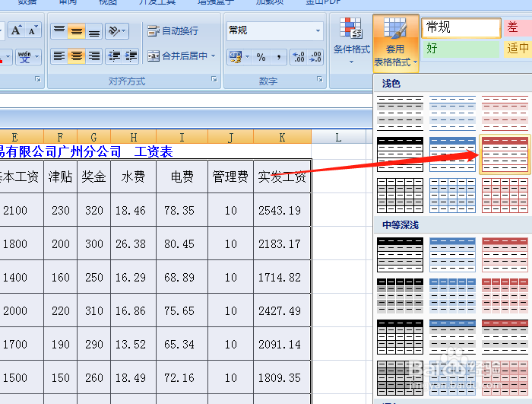The width and height of the screenshot is (532, 404).
Task: Choose the highlighted light red-header table style
Action: (x=505, y=154)
